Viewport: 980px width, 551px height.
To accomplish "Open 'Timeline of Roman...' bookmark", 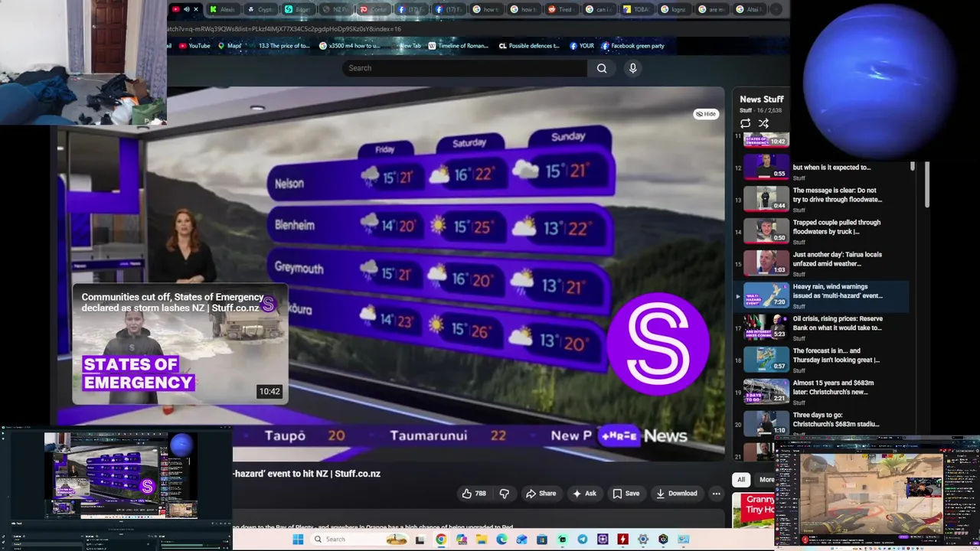I will point(458,46).
